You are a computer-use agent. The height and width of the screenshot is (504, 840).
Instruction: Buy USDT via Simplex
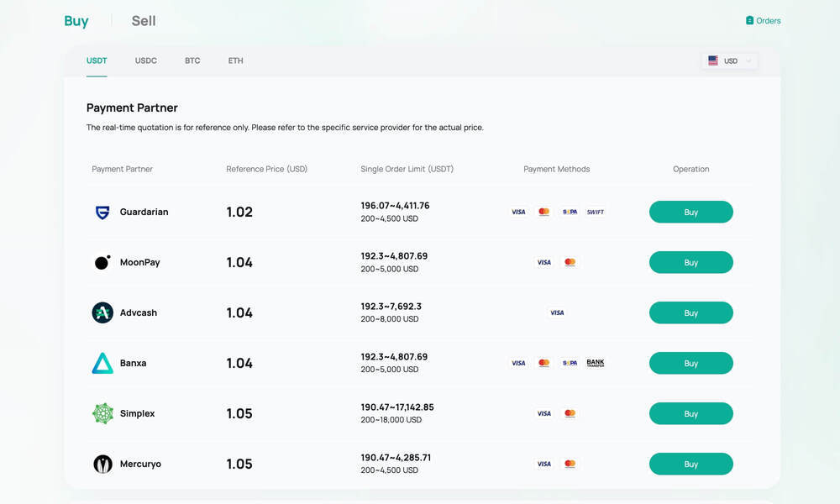pyautogui.click(x=691, y=413)
